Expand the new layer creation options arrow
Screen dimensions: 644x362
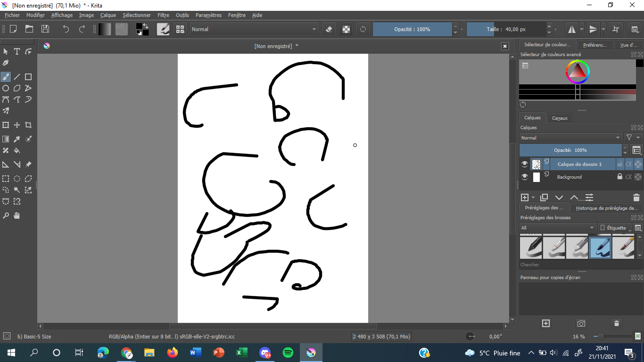(x=533, y=197)
